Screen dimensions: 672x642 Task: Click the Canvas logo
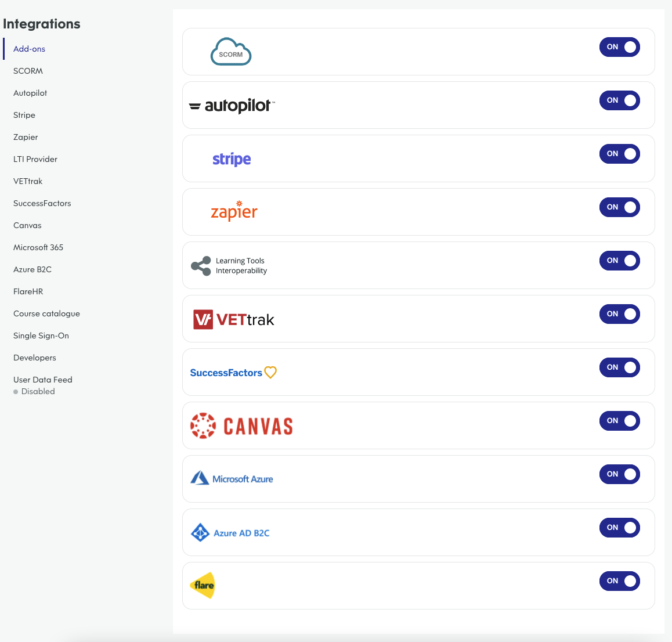coord(242,425)
